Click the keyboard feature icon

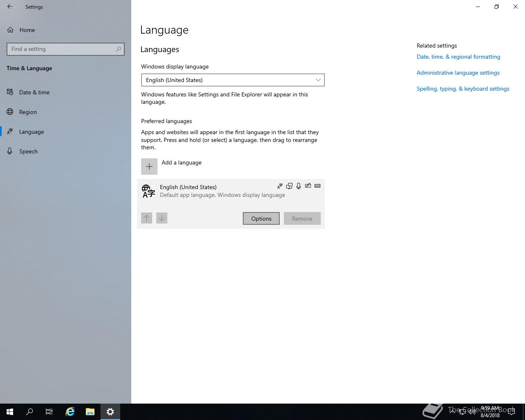[x=317, y=186]
